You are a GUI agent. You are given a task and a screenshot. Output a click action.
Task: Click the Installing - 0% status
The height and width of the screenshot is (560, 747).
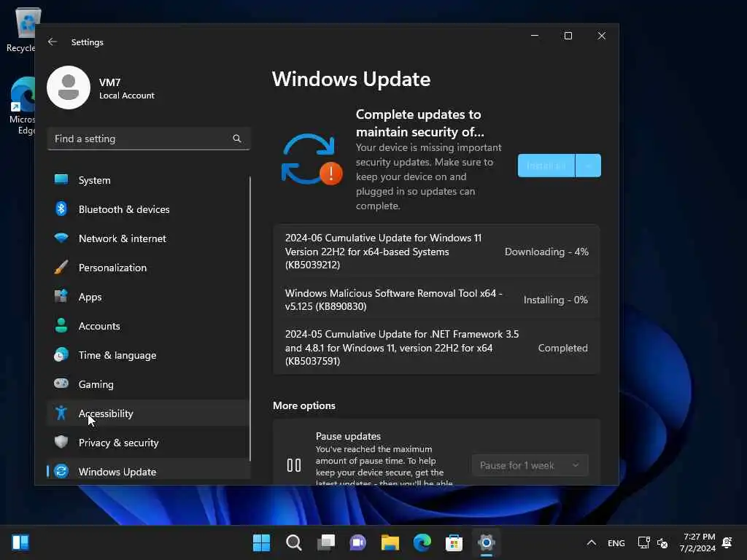[x=555, y=300]
